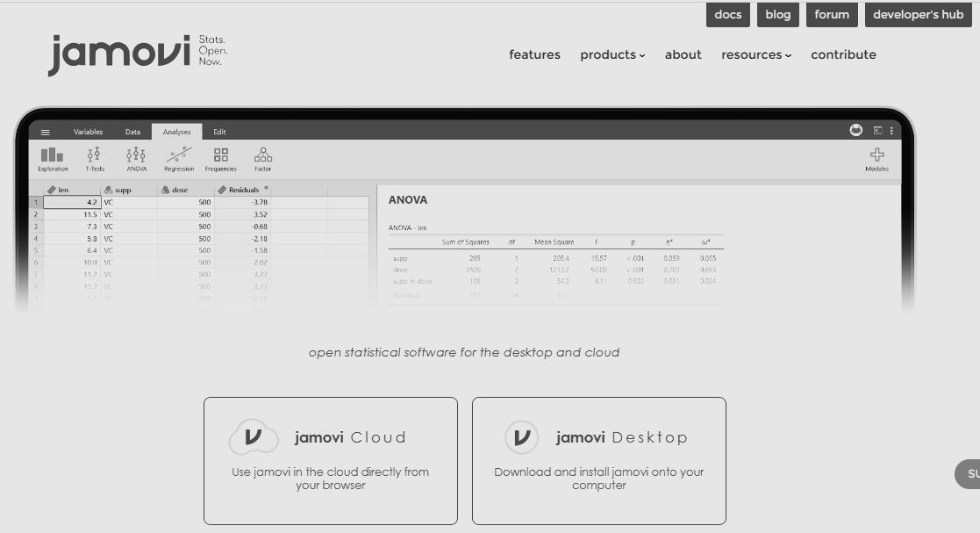Viewport: 980px width, 533px height.
Task: Go to the forum
Action: click(831, 15)
